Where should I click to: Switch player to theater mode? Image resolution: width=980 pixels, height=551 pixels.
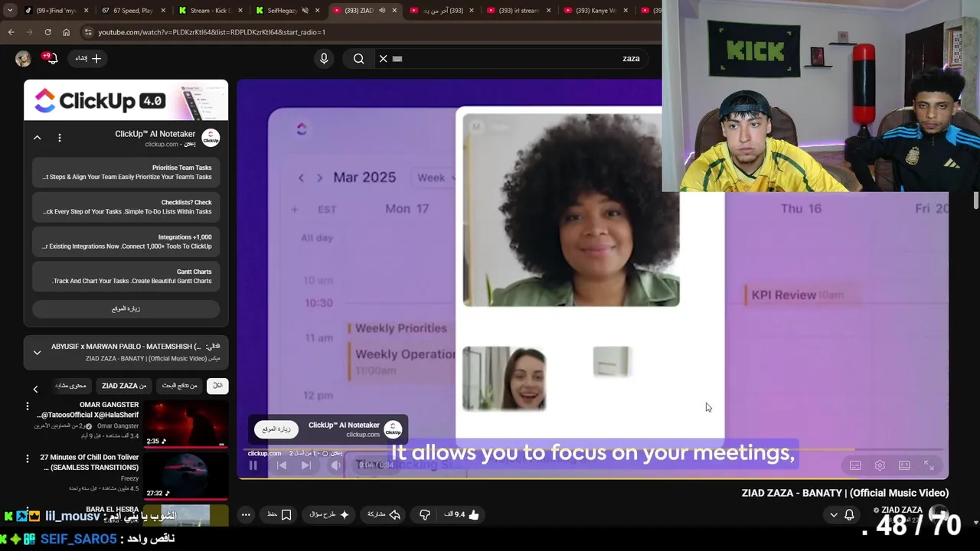point(904,465)
